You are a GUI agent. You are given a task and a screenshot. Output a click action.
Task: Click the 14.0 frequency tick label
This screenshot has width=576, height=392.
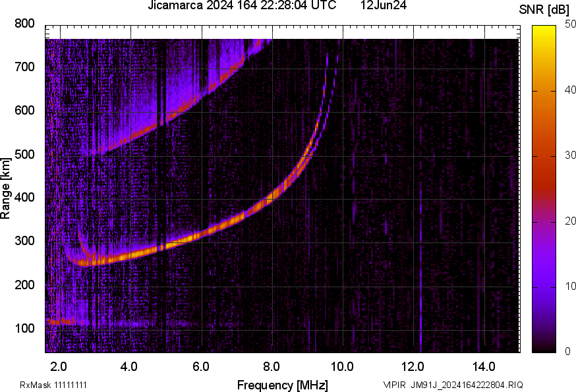pyautogui.click(x=484, y=366)
